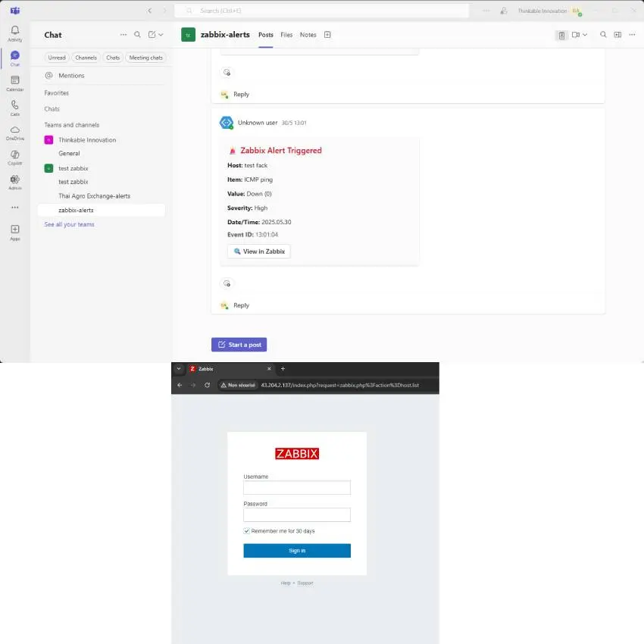Reload the Zabbix browser page

pyautogui.click(x=207, y=385)
